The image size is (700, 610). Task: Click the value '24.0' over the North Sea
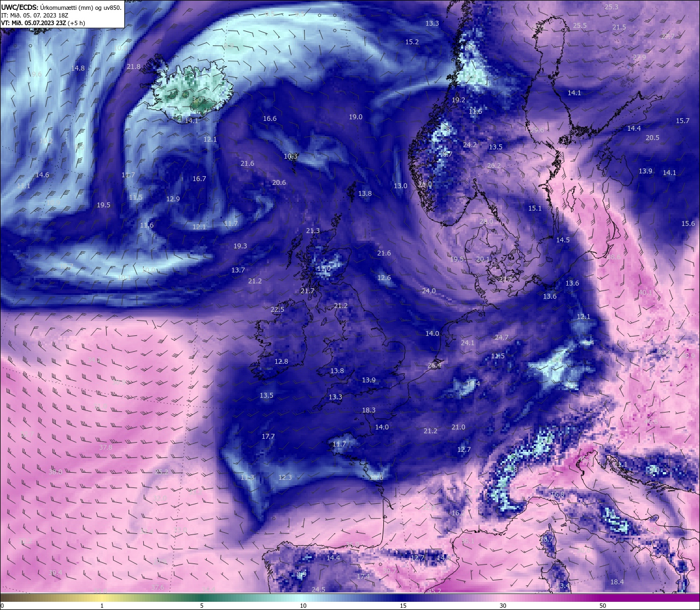[x=429, y=291]
